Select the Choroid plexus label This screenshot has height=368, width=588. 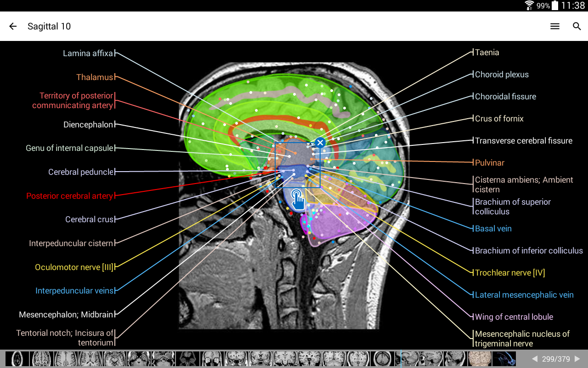click(502, 75)
